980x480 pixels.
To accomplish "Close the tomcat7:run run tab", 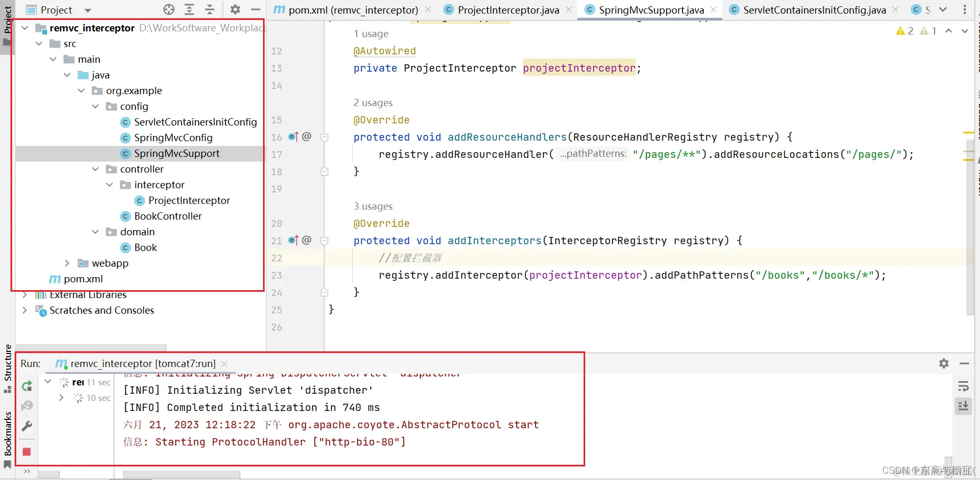I will 224,363.
